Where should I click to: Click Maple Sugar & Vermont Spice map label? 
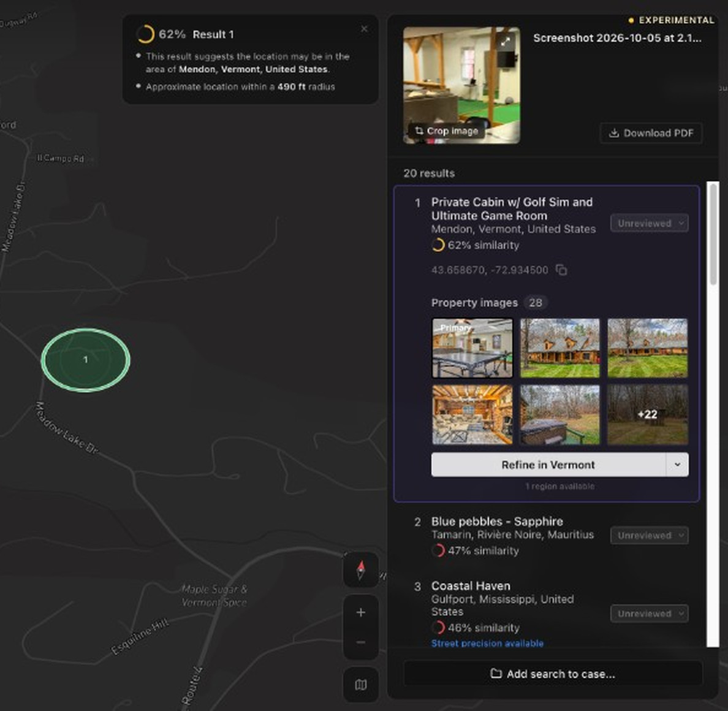click(214, 596)
